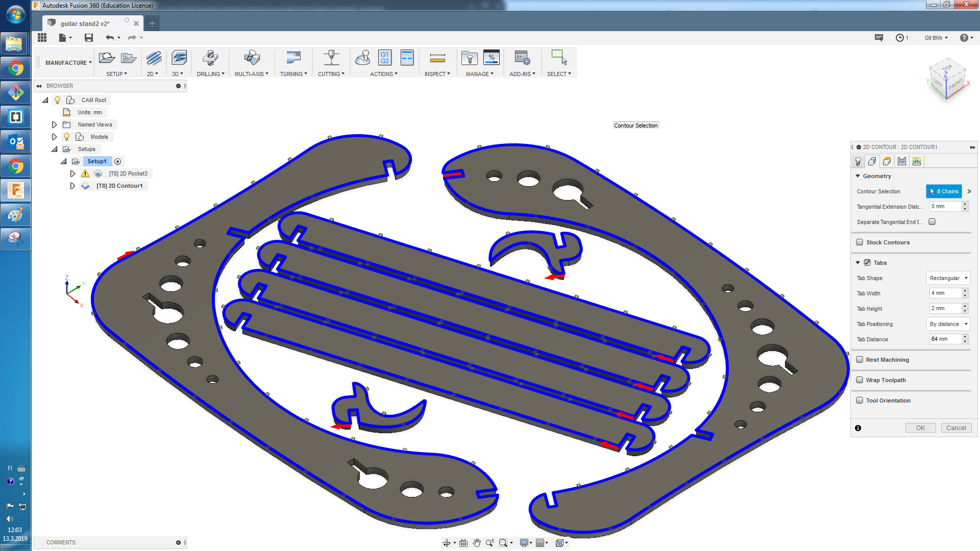Open Tab Positioning By distance dropdown
Image resolution: width=980 pixels, height=551 pixels.
coord(948,324)
